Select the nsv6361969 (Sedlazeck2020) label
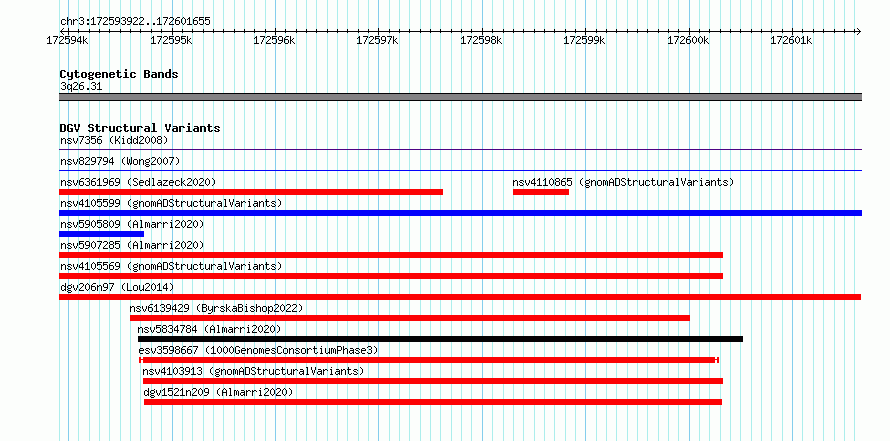The width and height of the screenshot is (890, 441). coord(138,182)
